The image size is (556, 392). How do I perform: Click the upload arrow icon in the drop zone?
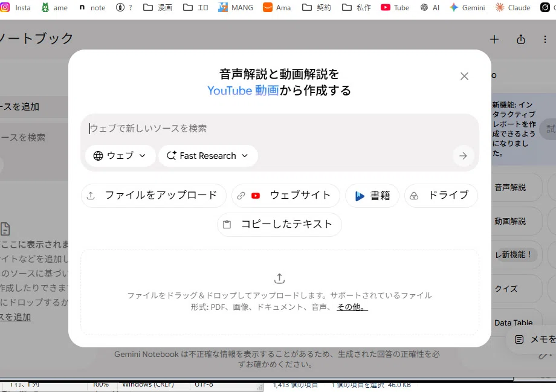pyautogui.click(x=279, y=278)
